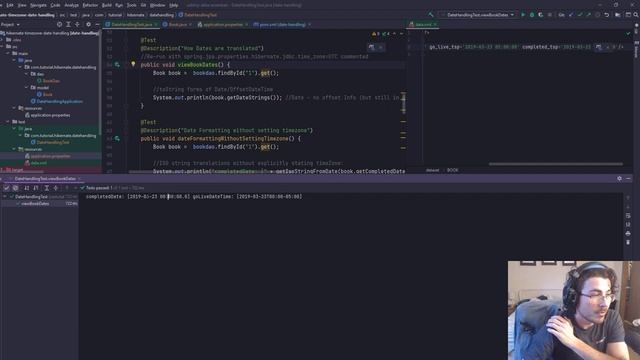Collapse com.tutorial.hibernate.datehandling package under main
This screenshot has width=640, height=360.
[x=20, y=67]
